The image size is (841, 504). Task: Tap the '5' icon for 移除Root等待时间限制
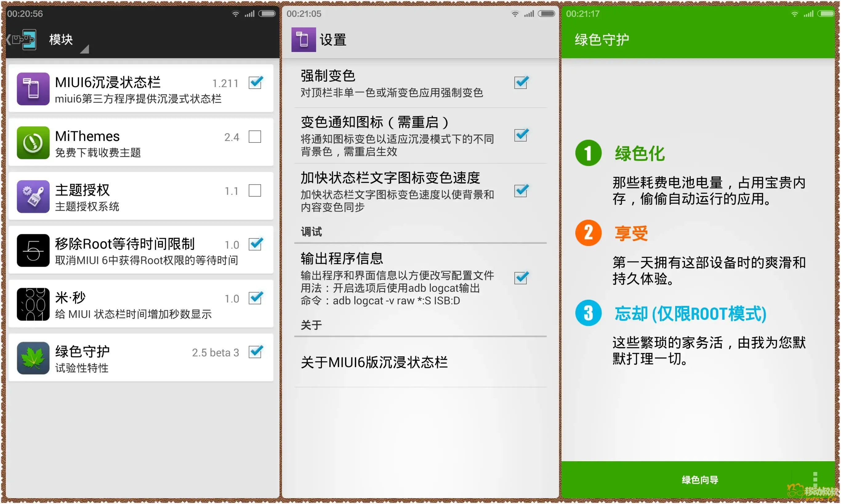tap(33, 250)
